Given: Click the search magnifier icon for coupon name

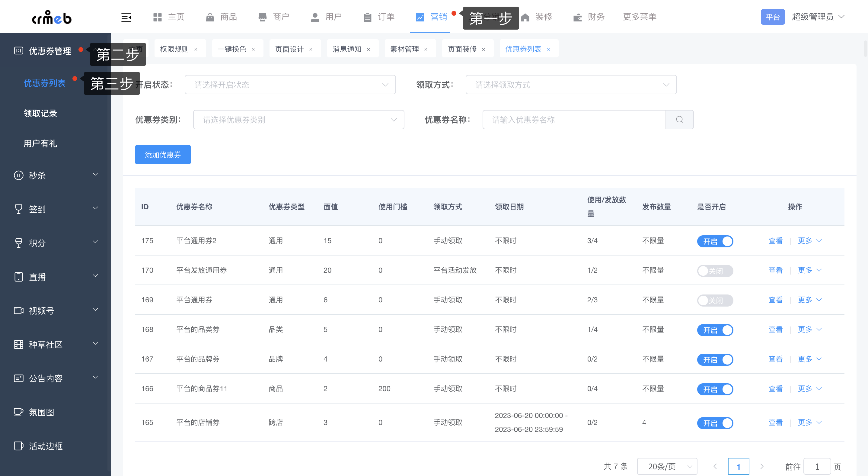Looking at the screenshot, I should point(679,119).
